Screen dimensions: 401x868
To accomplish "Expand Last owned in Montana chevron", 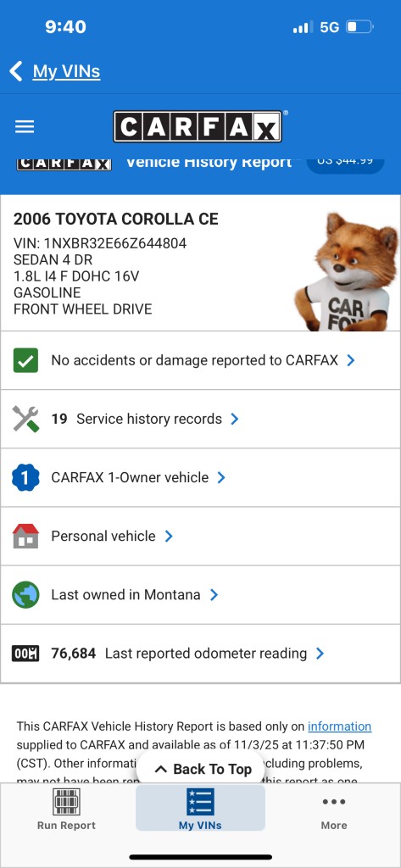I will point(214,595).
